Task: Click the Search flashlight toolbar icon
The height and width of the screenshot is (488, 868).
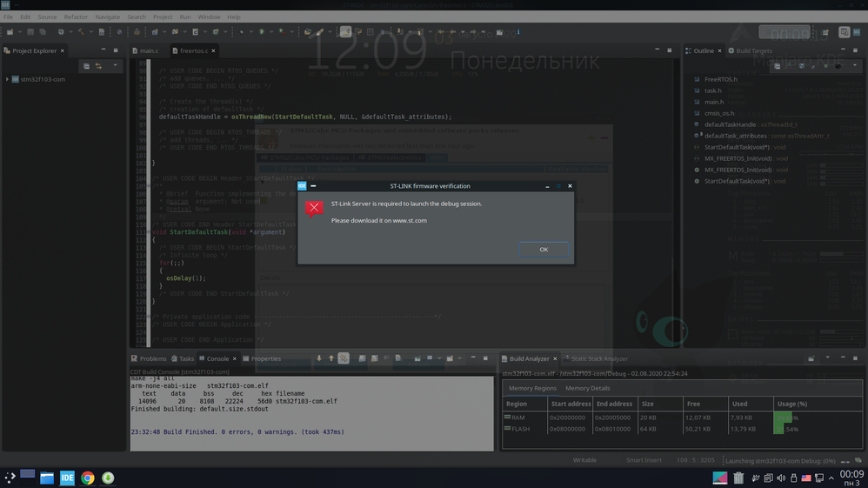Action: click(320, 32)
